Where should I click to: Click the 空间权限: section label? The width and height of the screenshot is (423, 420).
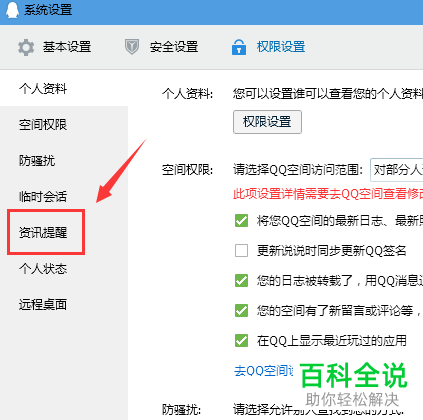pyautogui.click(x=188, y=170)
